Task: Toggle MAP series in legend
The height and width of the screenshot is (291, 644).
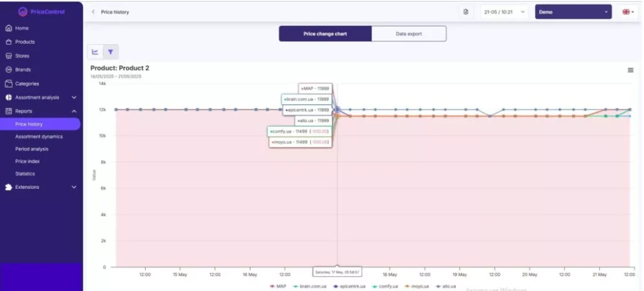Action: tap(278, 286)
